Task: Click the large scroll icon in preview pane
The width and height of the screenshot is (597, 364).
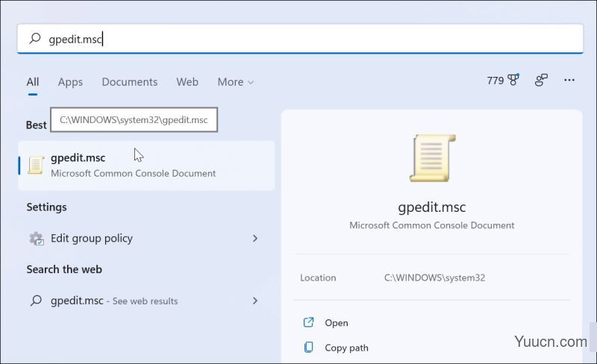Action: coord(432,157)
